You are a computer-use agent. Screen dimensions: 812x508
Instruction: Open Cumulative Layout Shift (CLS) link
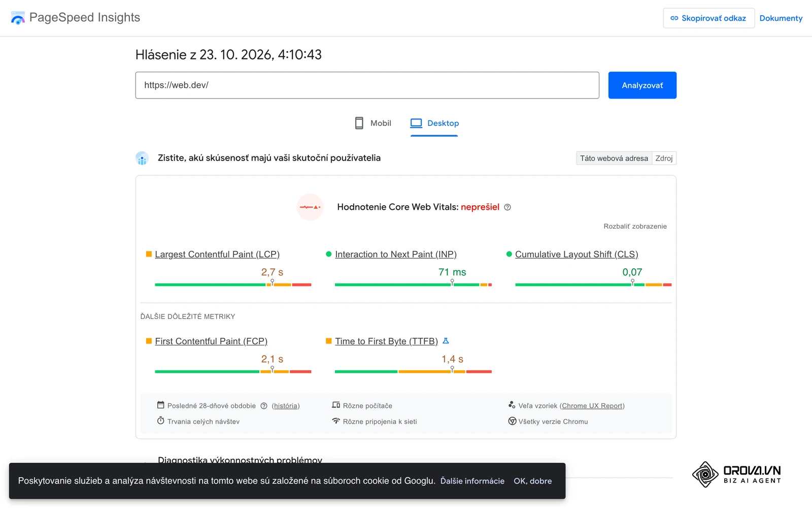(x=577, y=255)
